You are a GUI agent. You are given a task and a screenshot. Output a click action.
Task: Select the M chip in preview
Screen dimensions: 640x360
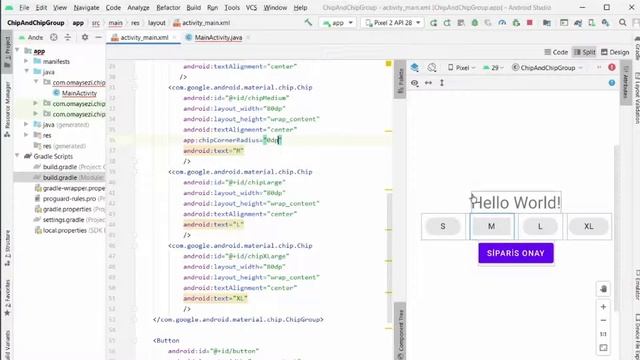[x=491, y=226]
